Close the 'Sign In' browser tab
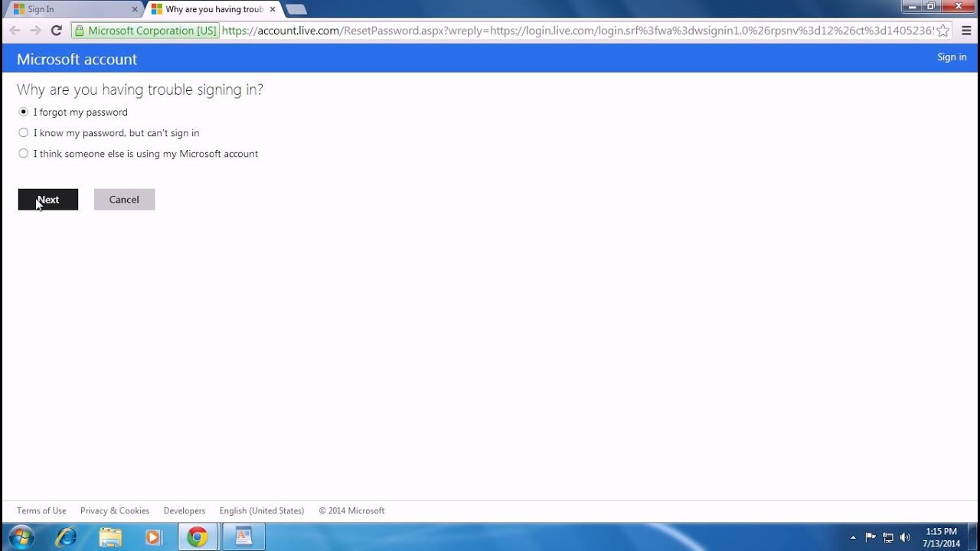The width and height of the screenshot is (980, 551). 136,9
